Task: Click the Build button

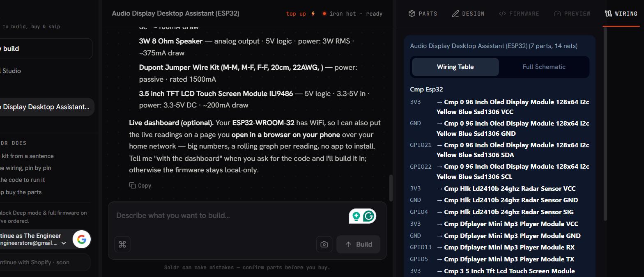Action: pos(358,244)
